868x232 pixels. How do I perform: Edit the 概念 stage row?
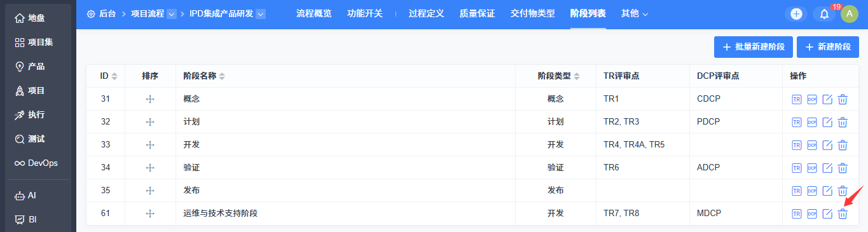(827, 99)
